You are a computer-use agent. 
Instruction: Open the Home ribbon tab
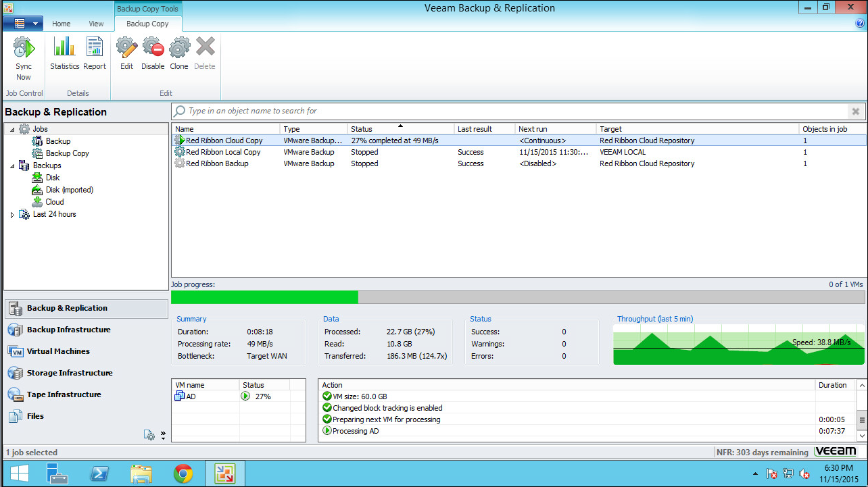[x=62, y=24]
